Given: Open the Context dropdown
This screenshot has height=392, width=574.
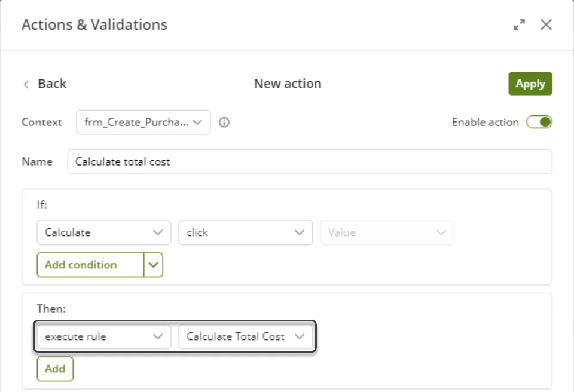Looking at the screenshot, I should click(143, 122).
